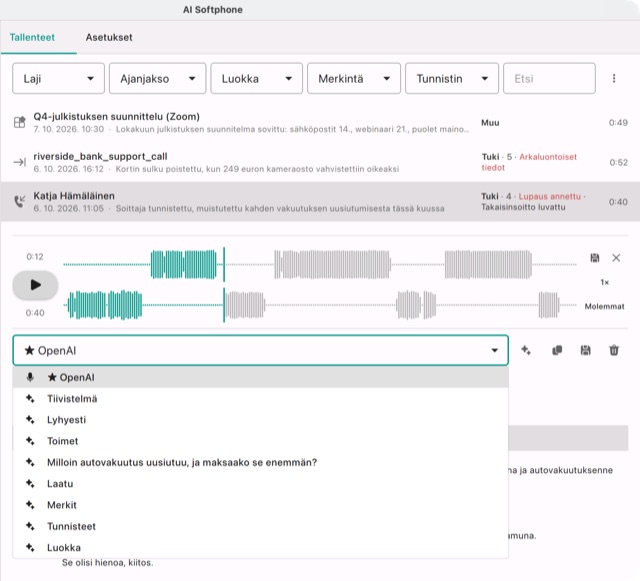640x581 pixels.
Task: Save transcript using the floppy disk icon
Action: coord(585,350)
